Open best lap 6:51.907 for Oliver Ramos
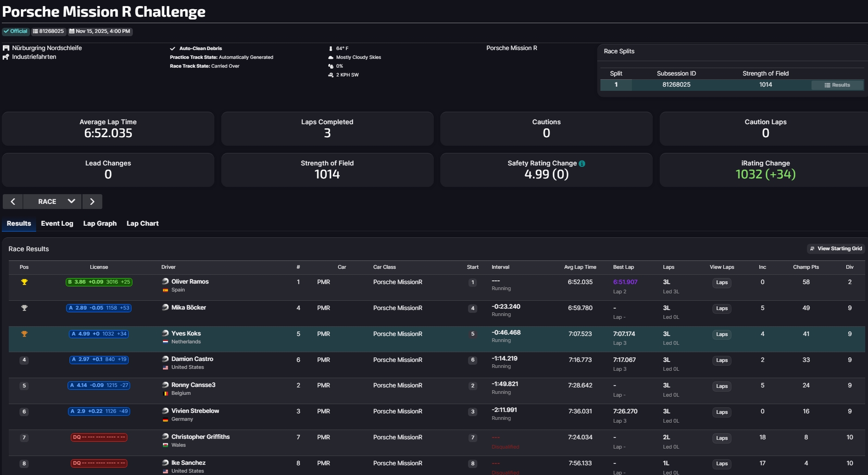Screen dimensions: 868x475 pyautogui.click(x=625, y=282)
